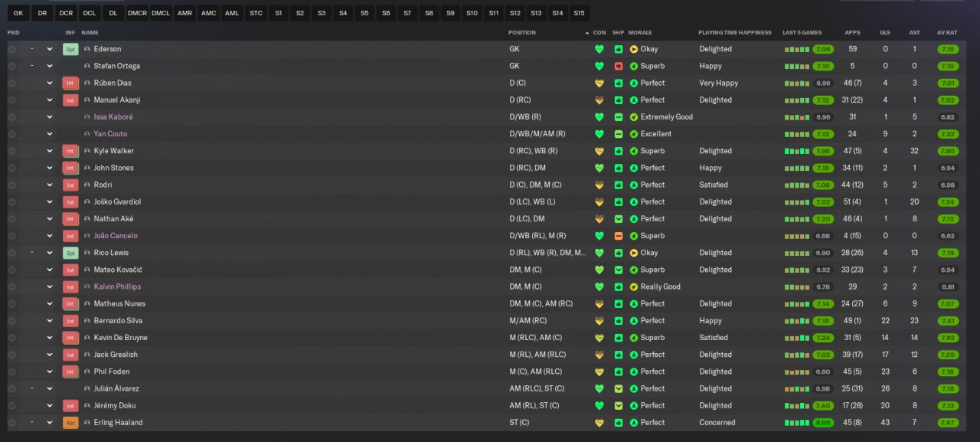Click Manuel Akanji's orange condition heart icon
Screen dimensions: 980x442
(599, 100)
